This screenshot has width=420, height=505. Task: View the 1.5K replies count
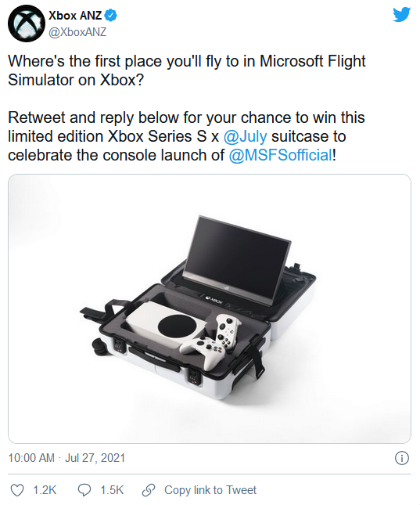pos(112,490)
